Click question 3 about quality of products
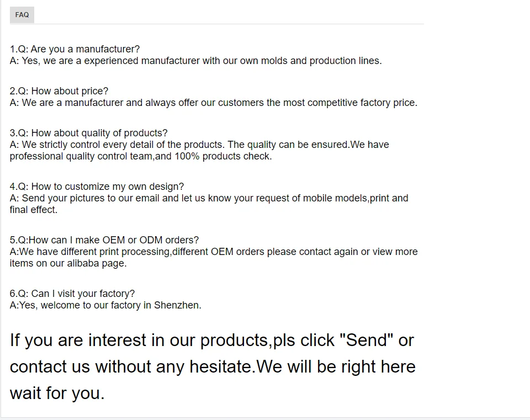 88,133
